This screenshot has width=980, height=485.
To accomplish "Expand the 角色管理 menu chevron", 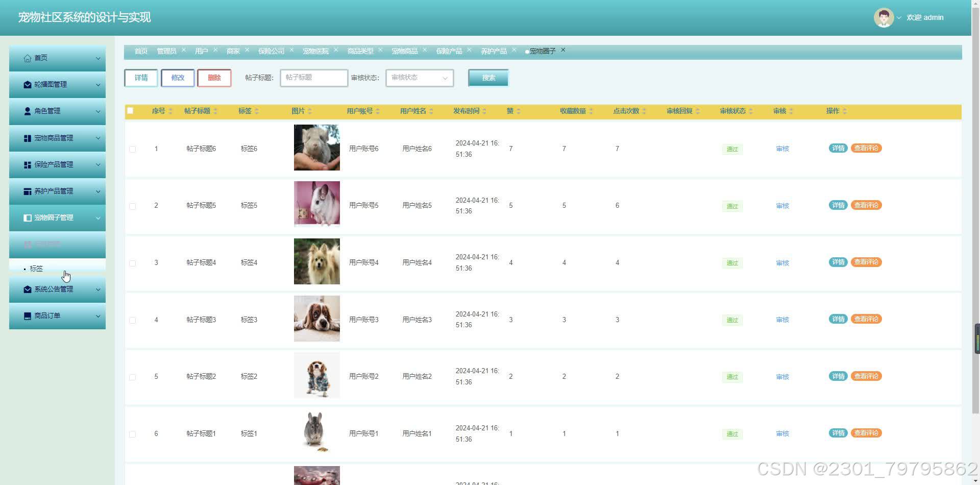I will [x=98, y=111].
